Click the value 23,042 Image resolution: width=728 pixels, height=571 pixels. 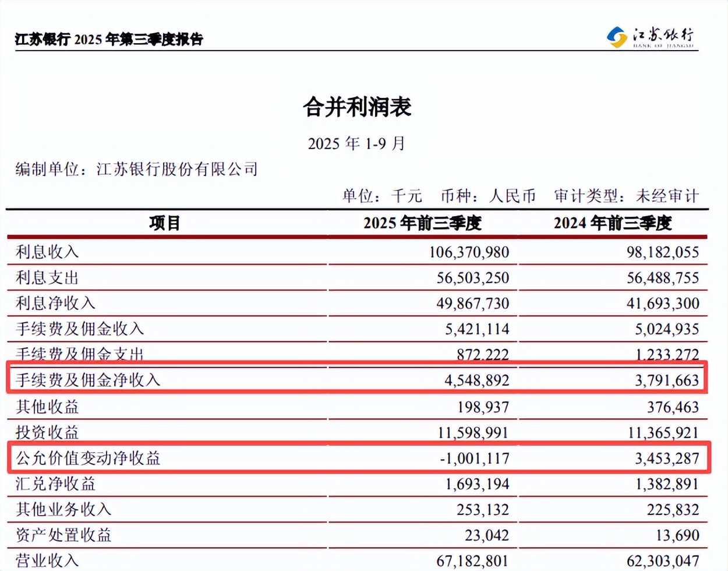[x=487, y=535]
